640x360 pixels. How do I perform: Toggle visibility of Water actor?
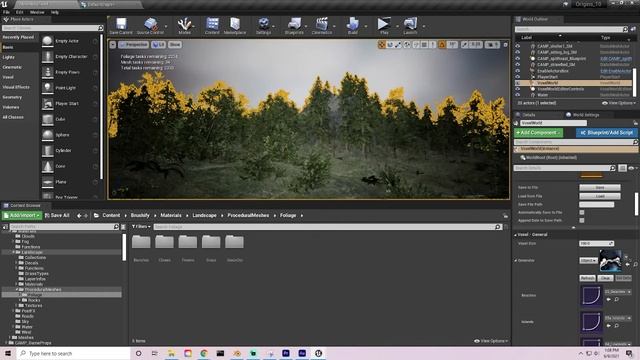[x=518, y=95]
